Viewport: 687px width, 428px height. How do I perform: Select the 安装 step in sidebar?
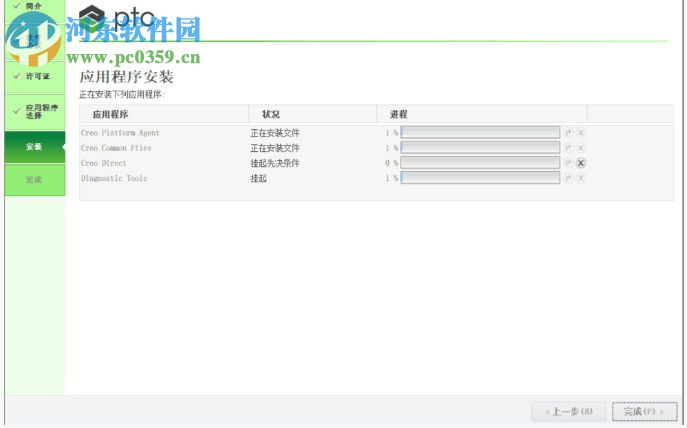point(35,147)
